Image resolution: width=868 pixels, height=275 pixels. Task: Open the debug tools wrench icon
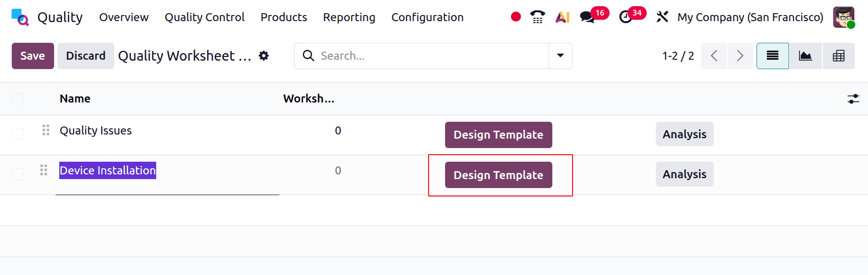click(x=662, y=17)
